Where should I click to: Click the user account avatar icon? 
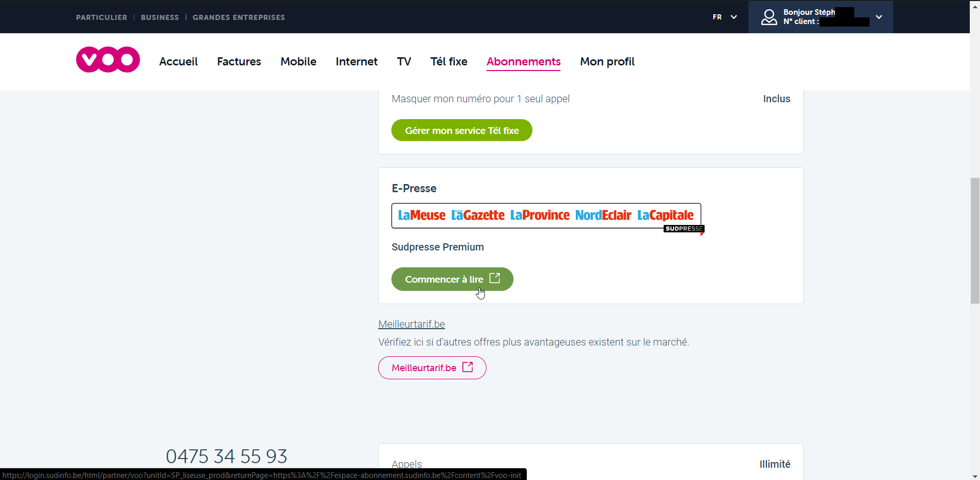(x=769, y=17)
